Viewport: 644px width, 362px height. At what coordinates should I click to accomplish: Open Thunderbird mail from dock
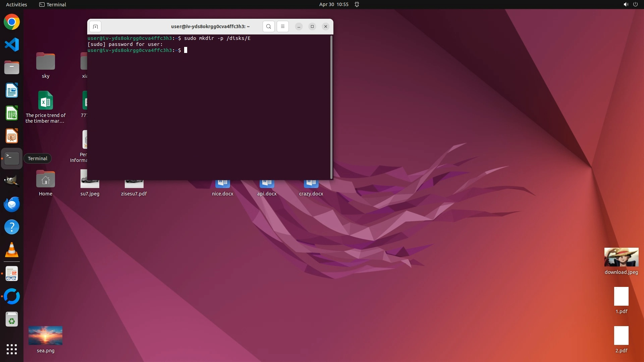tap(12, 204)
